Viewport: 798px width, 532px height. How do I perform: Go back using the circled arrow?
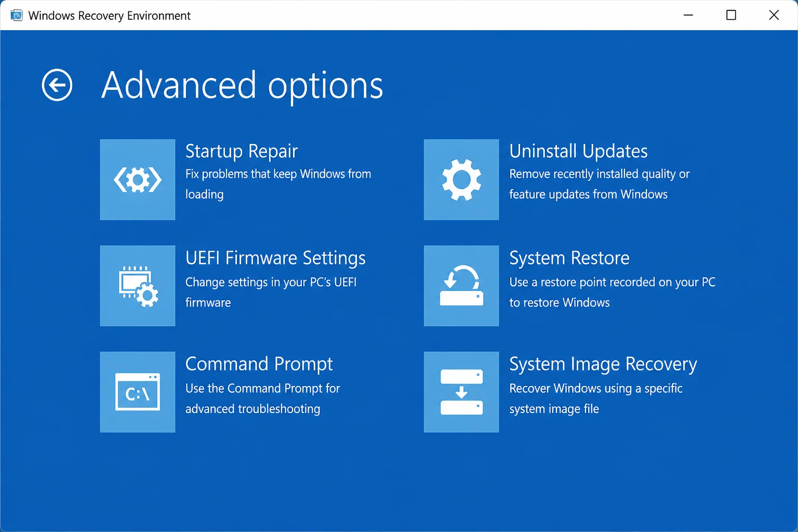(x=57, y=85)
